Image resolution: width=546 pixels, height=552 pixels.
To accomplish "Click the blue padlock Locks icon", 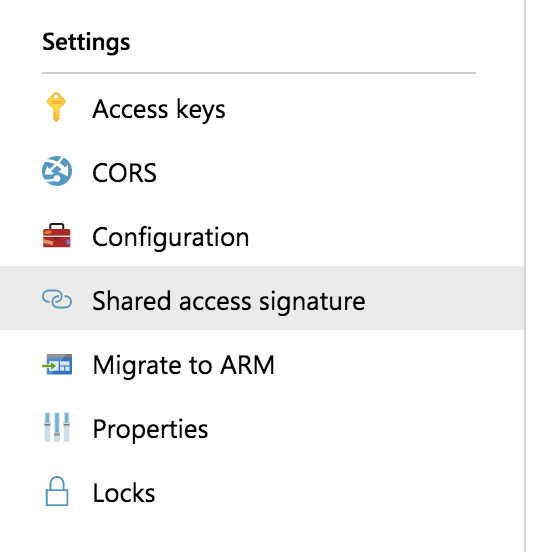I will [x=57, y=491].
